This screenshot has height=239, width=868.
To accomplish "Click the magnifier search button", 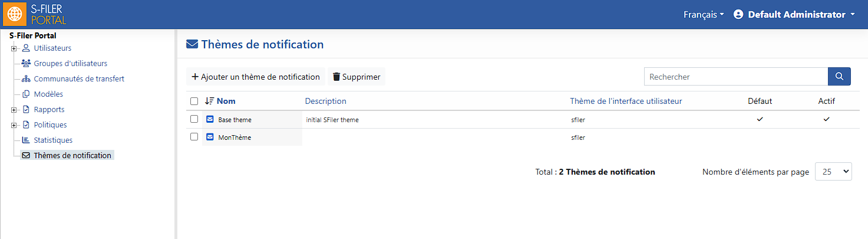I will 840,77.
